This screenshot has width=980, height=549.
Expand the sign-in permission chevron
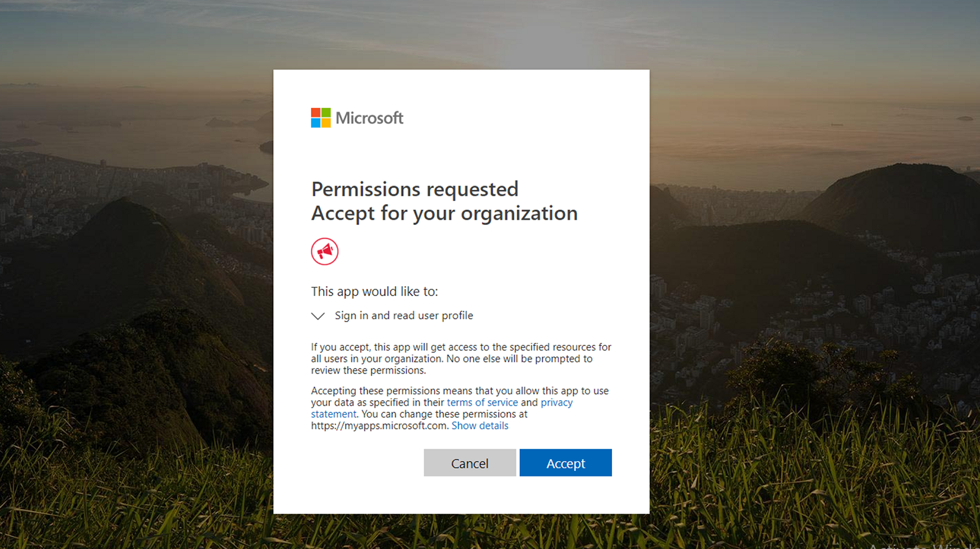[x=318, y=316]
